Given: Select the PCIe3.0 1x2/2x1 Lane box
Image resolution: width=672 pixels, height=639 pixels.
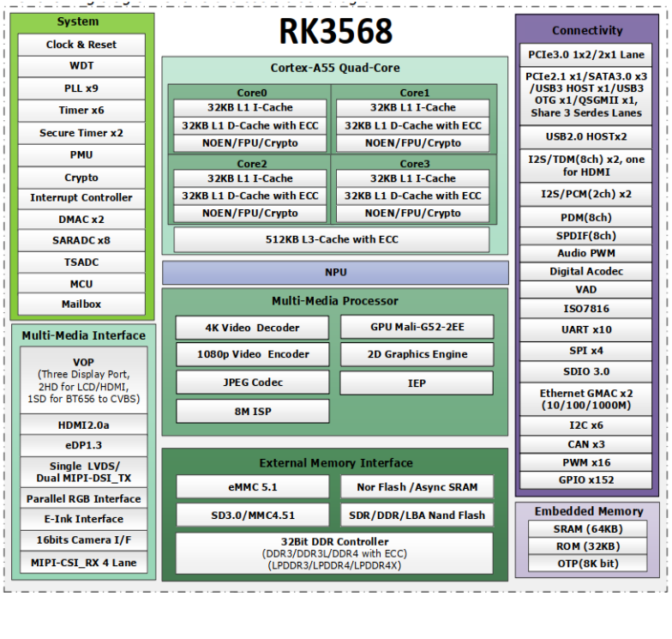Looking at the screenshot, I should coord(586,55).
